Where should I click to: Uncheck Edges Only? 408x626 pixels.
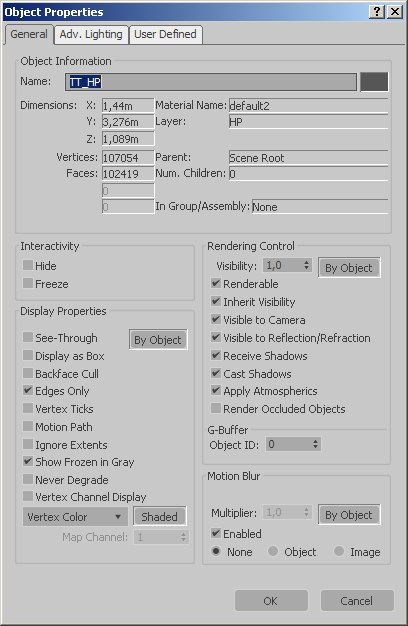pos(28,390)
